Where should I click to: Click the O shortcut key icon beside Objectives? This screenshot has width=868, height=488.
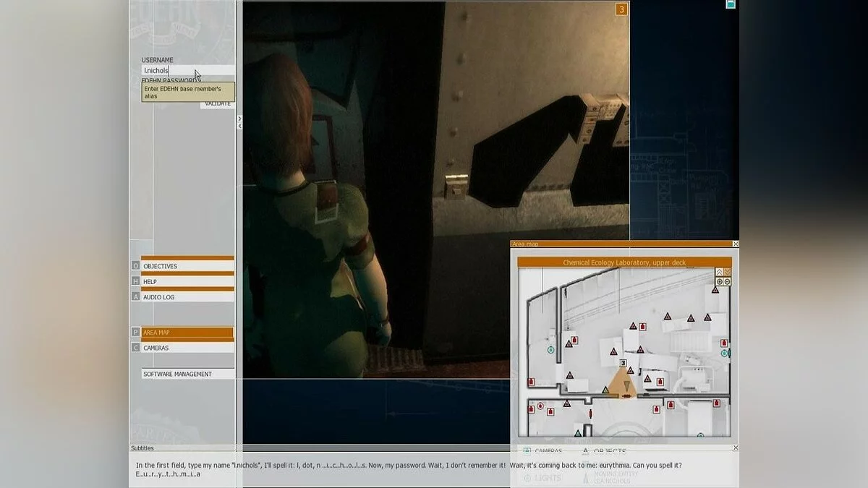tap(135, 266)
